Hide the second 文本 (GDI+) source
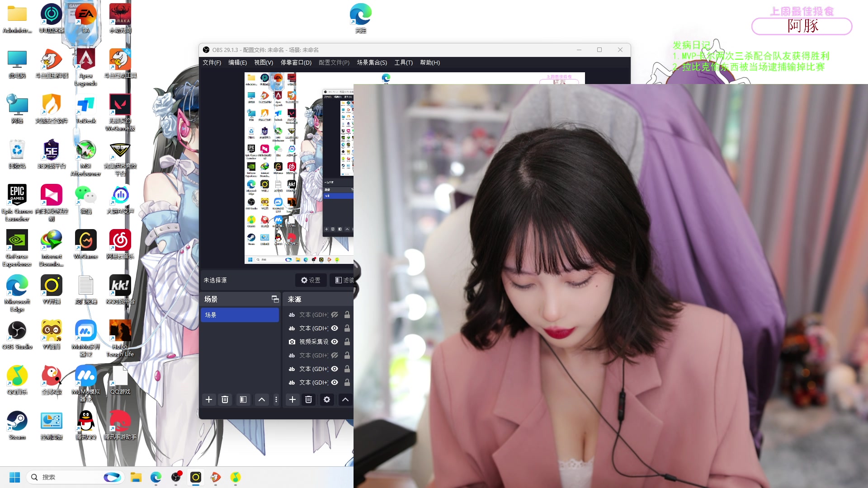The width and height of the screenshot is (868, 488). [x=335, y=328]
